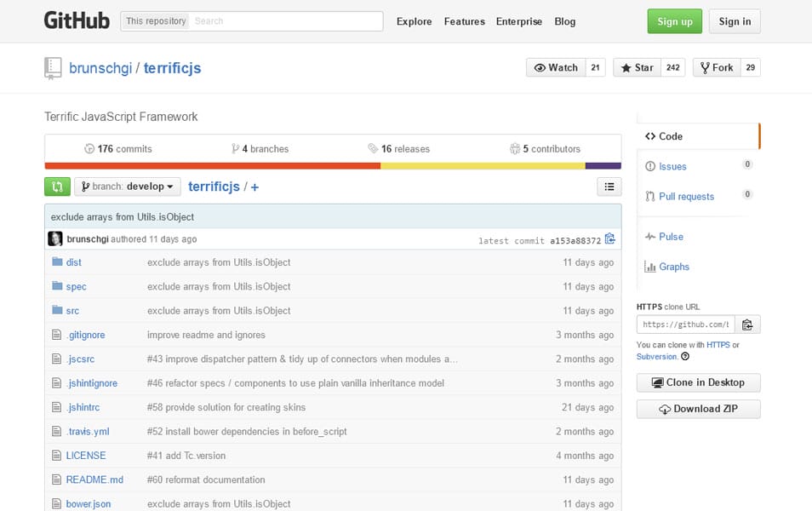812x511 pixels.
Task: Open latest commit a153a88372 link
Action: [575, 240]
